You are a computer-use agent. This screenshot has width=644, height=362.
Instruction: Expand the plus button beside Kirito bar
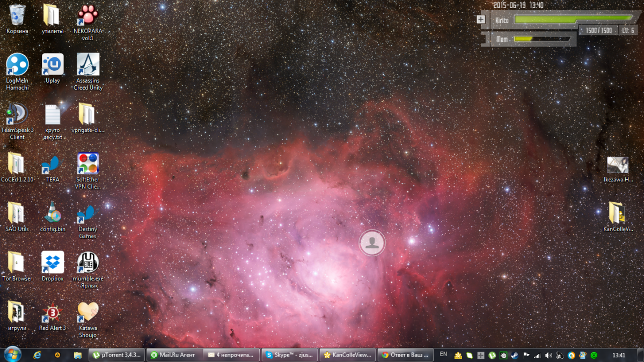pos(481,20)
